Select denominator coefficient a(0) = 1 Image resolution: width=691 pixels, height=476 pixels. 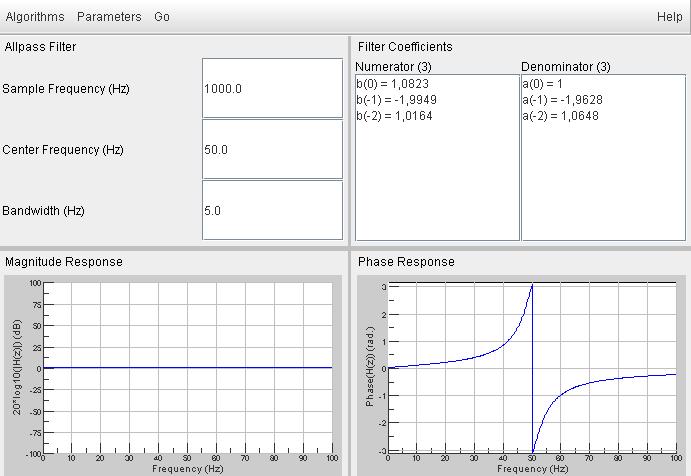(x=542, y=84)
